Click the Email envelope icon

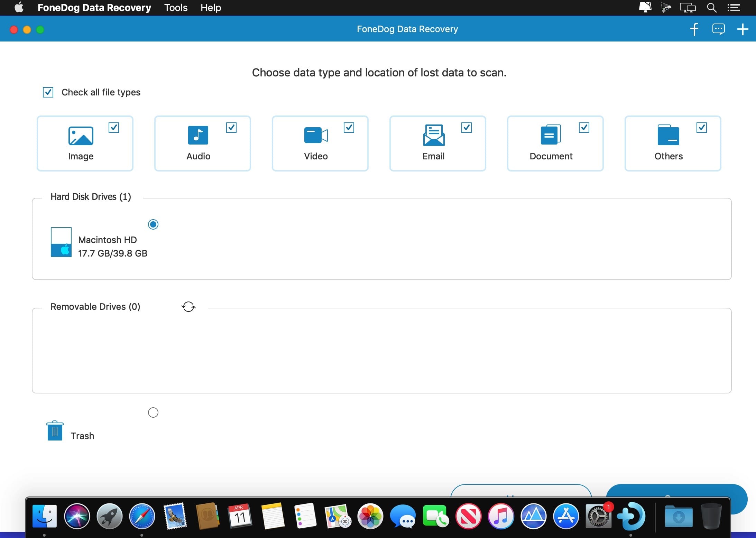[434, 135]
